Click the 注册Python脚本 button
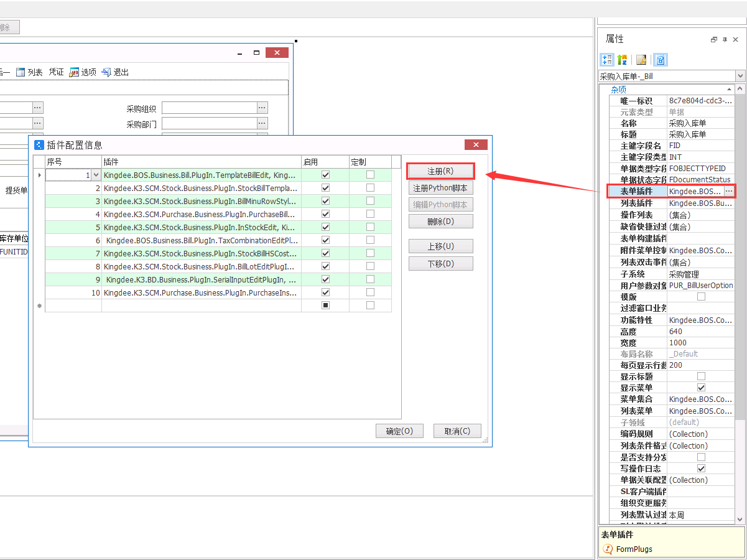Screen dimensions: 747x560 (x=440, y=188)
